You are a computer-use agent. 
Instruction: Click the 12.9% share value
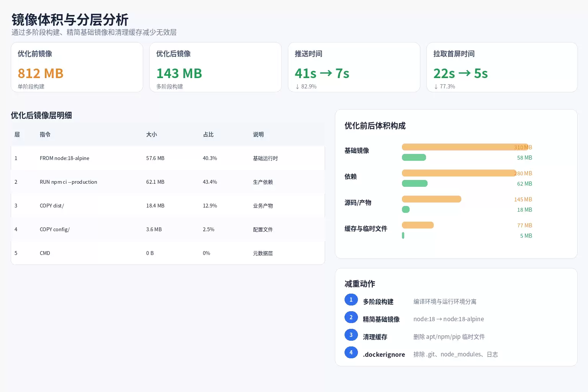click(210, 206)
